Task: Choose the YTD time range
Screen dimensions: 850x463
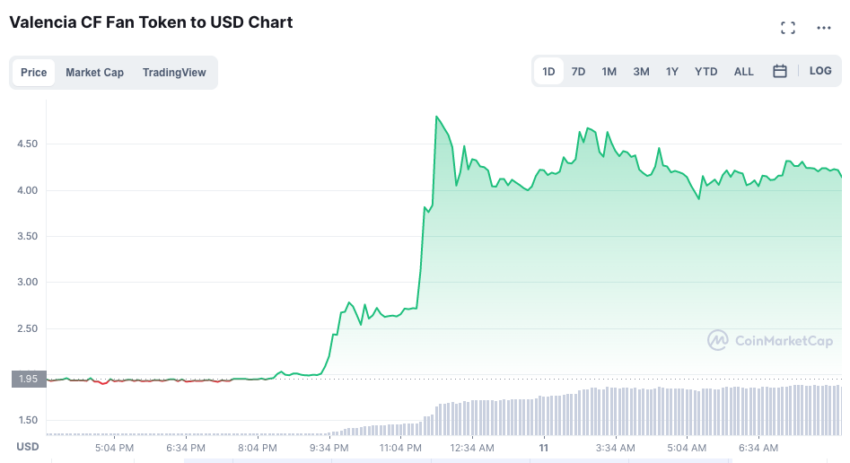Action: pos(706,72)
